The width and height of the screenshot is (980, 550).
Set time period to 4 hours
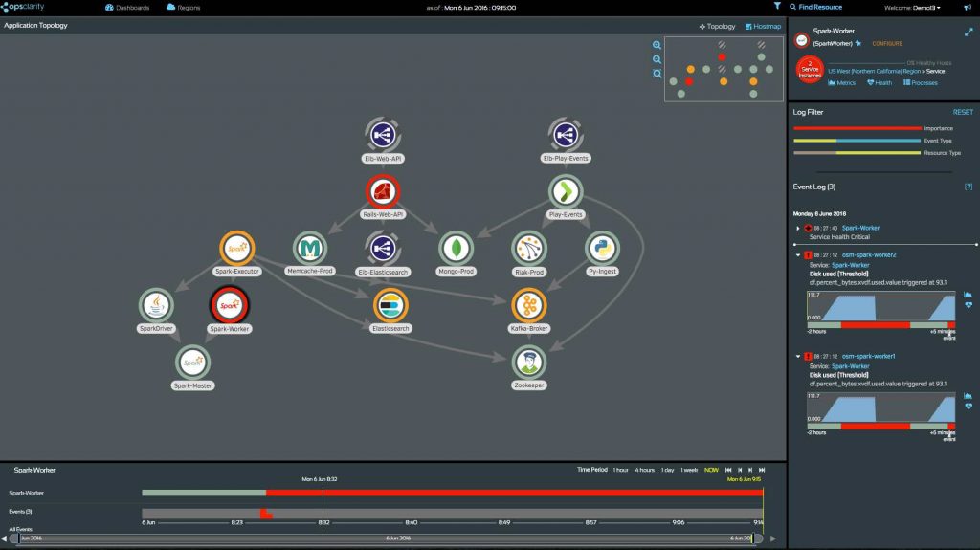[644, 470]
